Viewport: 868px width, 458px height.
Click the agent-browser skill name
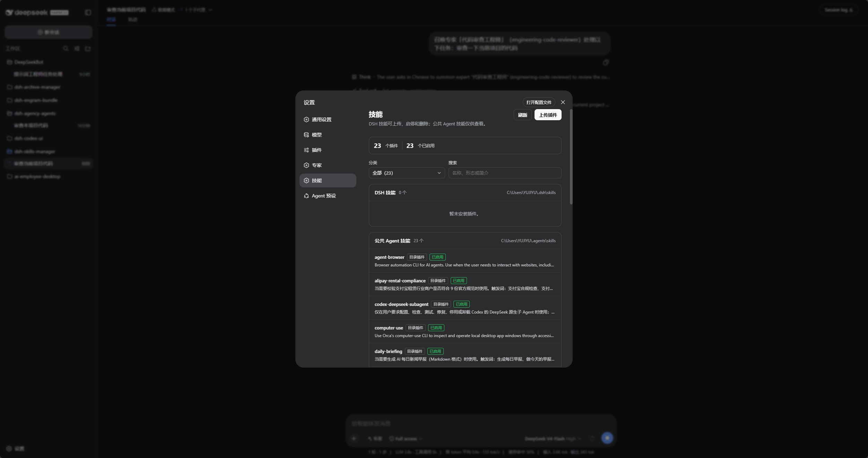(x=389, y=257)
